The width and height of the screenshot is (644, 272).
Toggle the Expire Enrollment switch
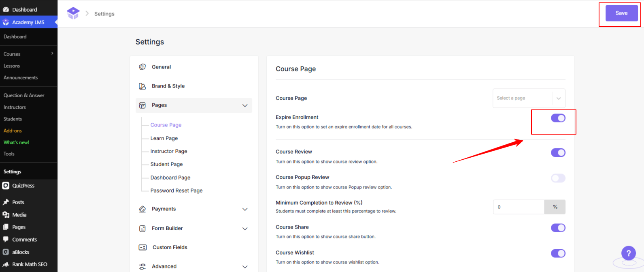pyautogui.click(x=558, y=118)
